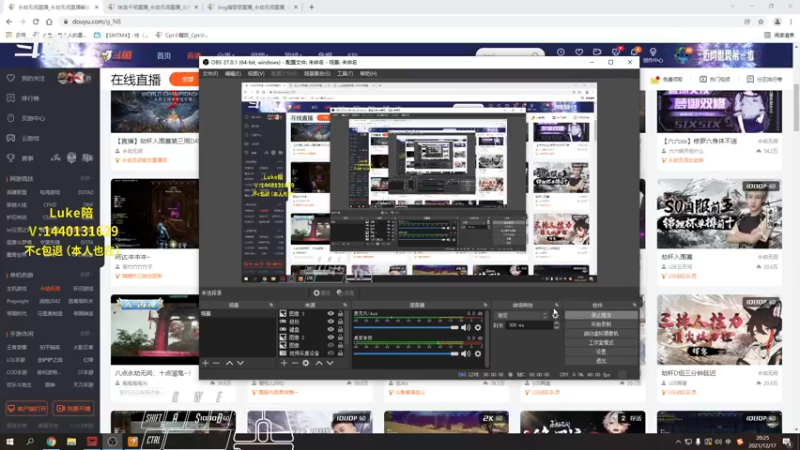Viewport: 800px width, 450px height.
Task: Open 滤镜 filters button in OBS source toolbar
Action: pyautogui.click(x=345, y=293)
